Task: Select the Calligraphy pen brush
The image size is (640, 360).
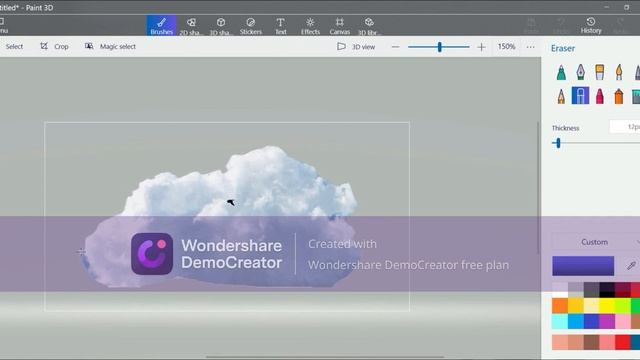Action: (x=580, y=72)
